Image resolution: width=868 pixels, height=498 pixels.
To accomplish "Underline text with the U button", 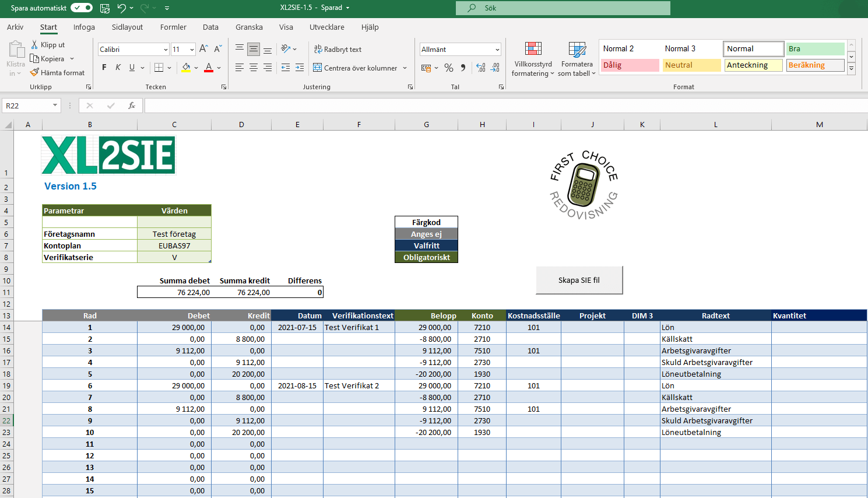I will coord(132,68).
